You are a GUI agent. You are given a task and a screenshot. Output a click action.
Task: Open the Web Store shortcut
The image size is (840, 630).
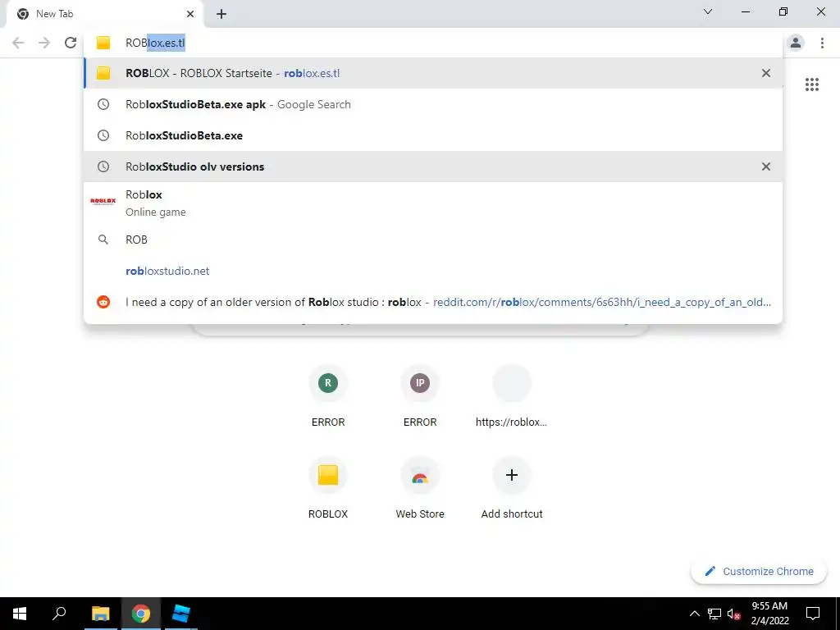(x=419, y=487)
